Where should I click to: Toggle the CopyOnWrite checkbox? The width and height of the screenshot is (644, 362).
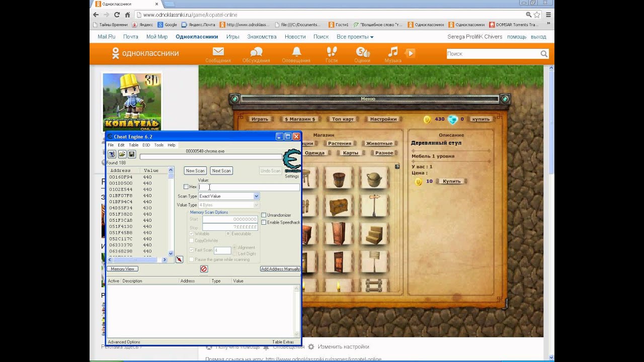[x=192, y=240]
